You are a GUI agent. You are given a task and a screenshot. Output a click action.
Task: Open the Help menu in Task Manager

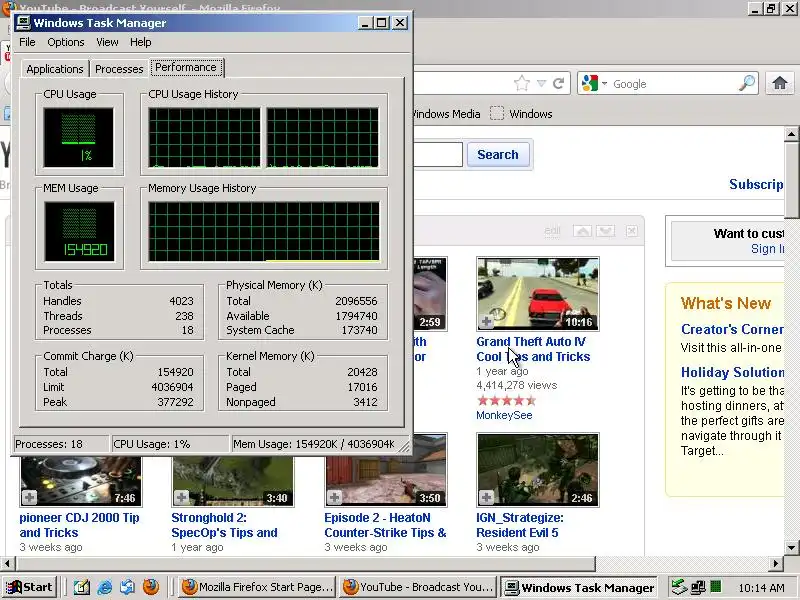point(140,42)
